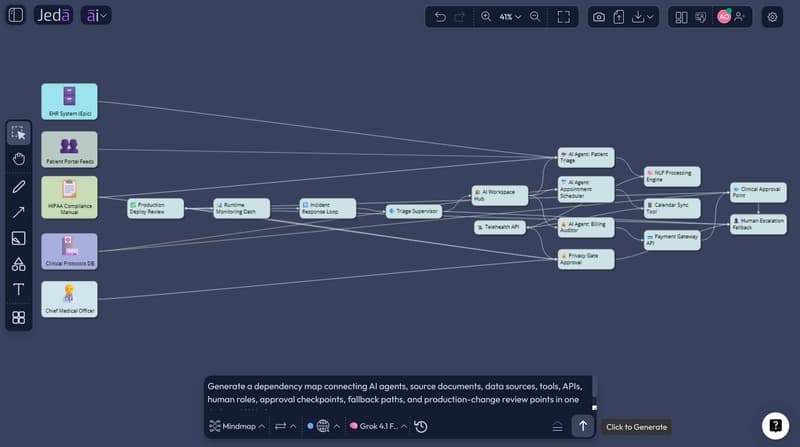Open the layout panels icon
The height and width of the screenshot is (447, 800).
coord(681,17)
